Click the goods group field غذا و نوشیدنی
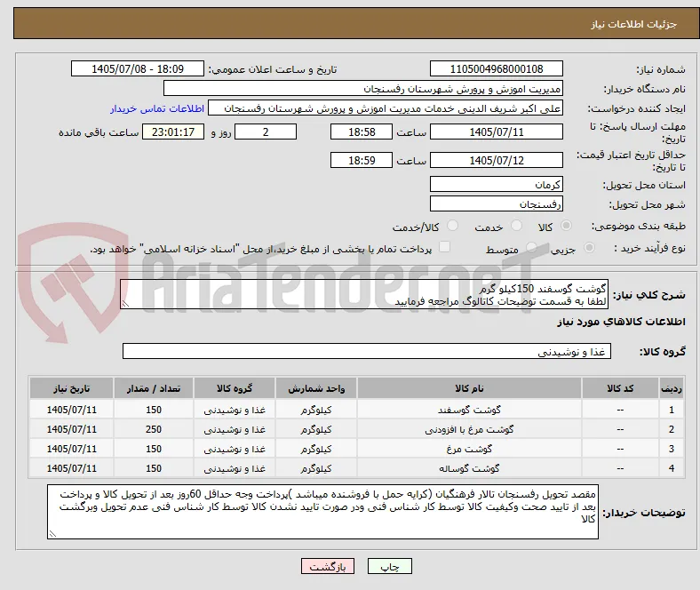 coord(367,351)
